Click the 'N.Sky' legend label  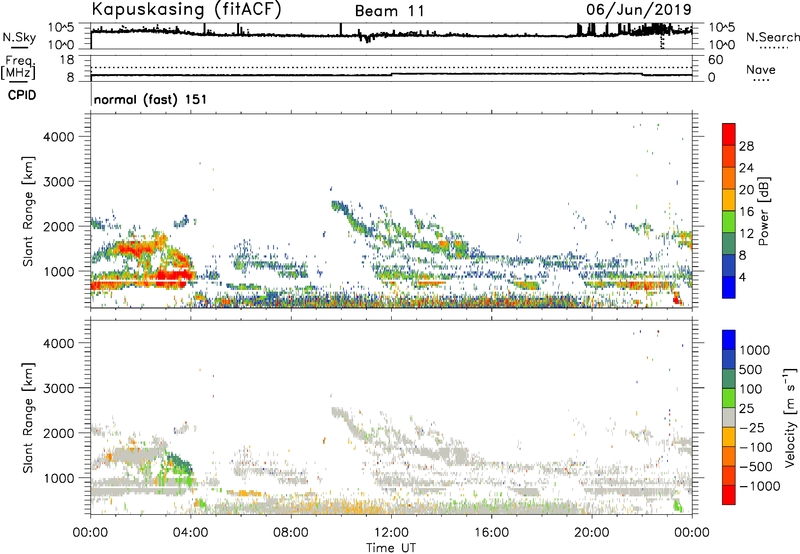click(19, 37)
